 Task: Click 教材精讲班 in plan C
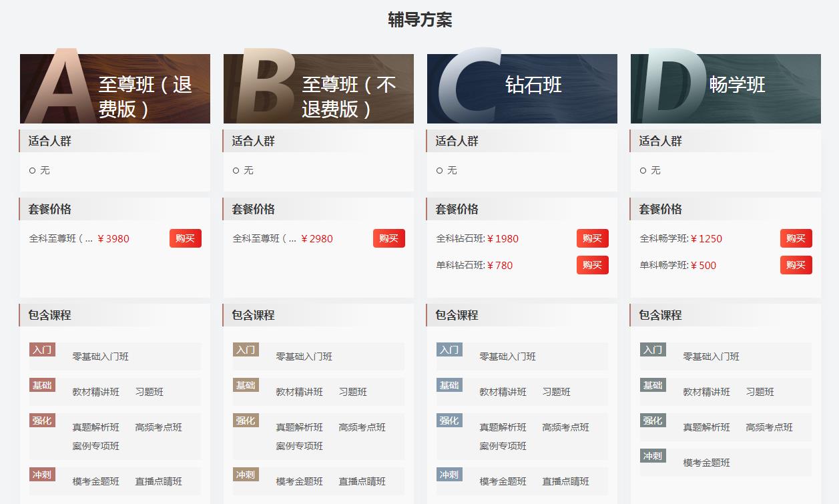pyautogui.click(x=503, y=392)
